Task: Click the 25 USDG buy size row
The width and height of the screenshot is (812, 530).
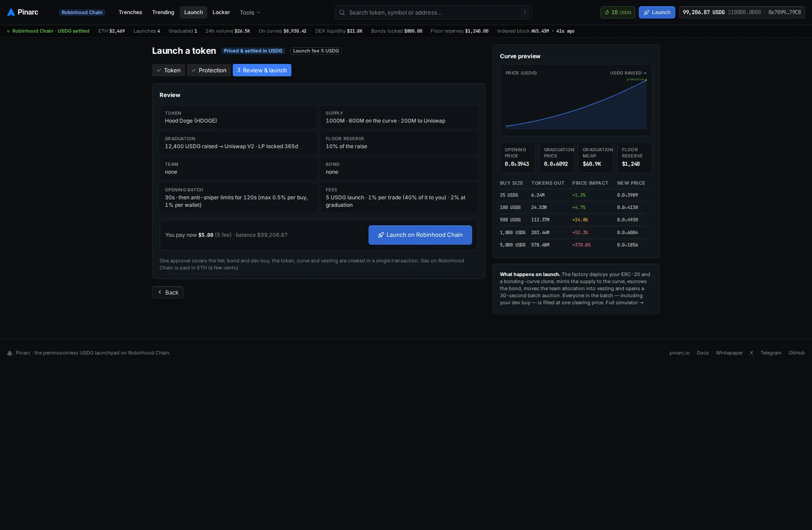Action: tap(576, 195)
